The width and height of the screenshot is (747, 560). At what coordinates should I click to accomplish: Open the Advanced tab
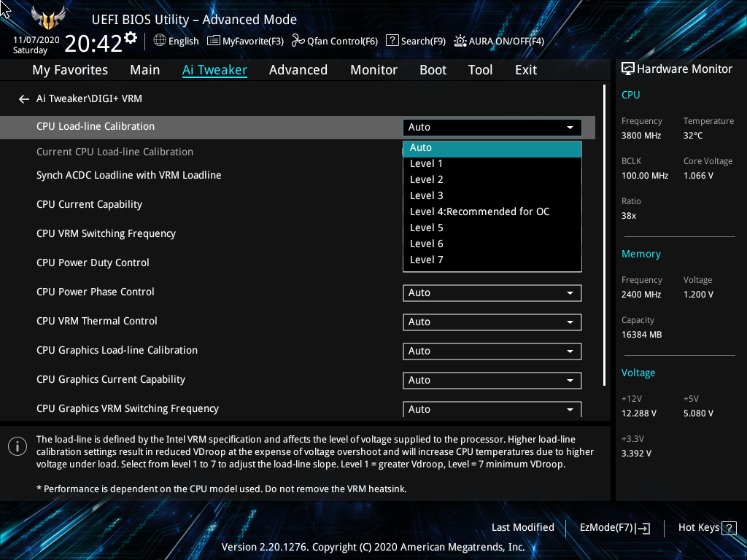pyautogui.click(x=298, y=70)
